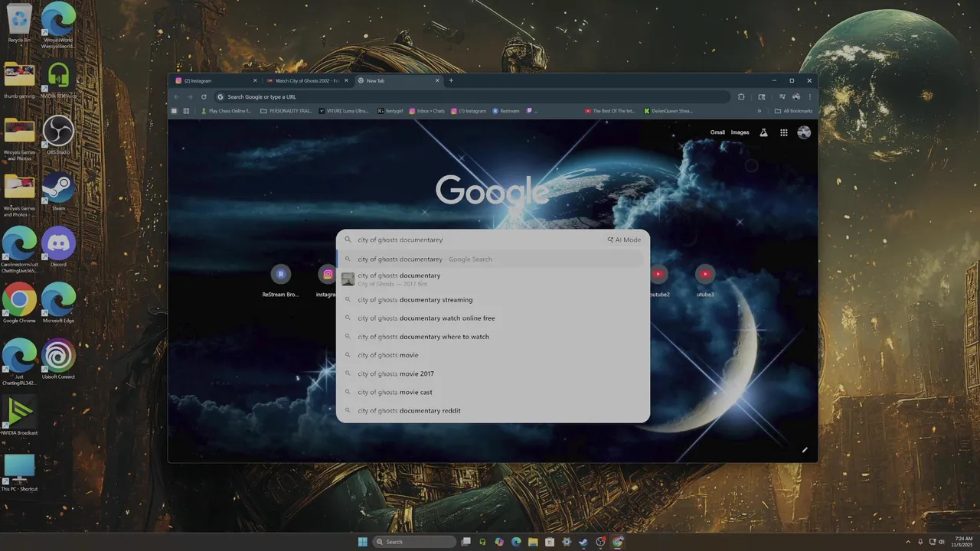Click the Chrome reload button
Image resolution: width=980 pixels, height=551 pixels.
(204, 96)
